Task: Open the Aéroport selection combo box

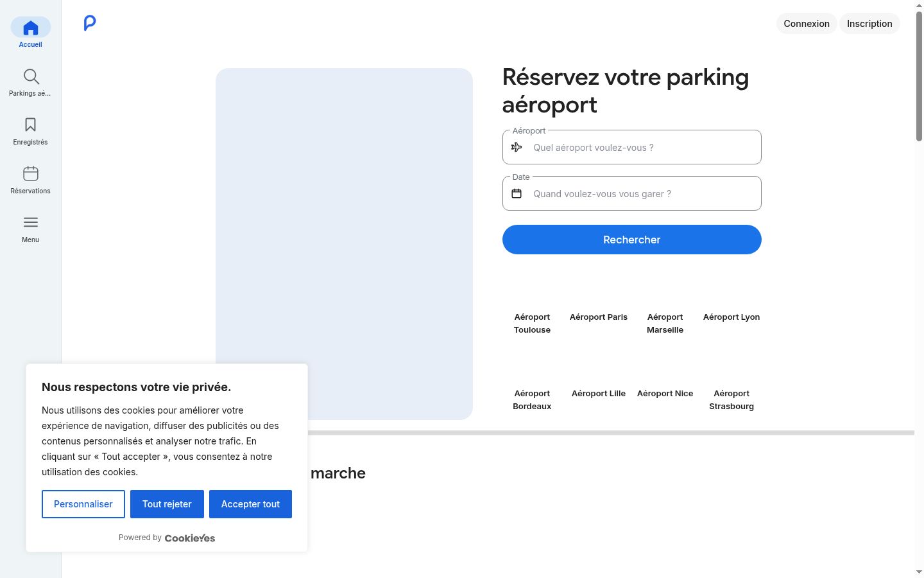Action: pyautogui.click(x=632, y=147)
